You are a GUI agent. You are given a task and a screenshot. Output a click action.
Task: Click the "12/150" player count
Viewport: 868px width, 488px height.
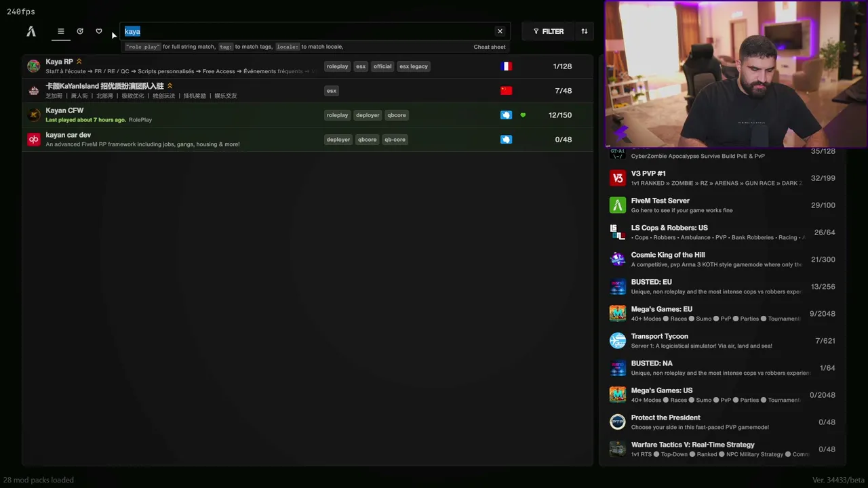560,115
